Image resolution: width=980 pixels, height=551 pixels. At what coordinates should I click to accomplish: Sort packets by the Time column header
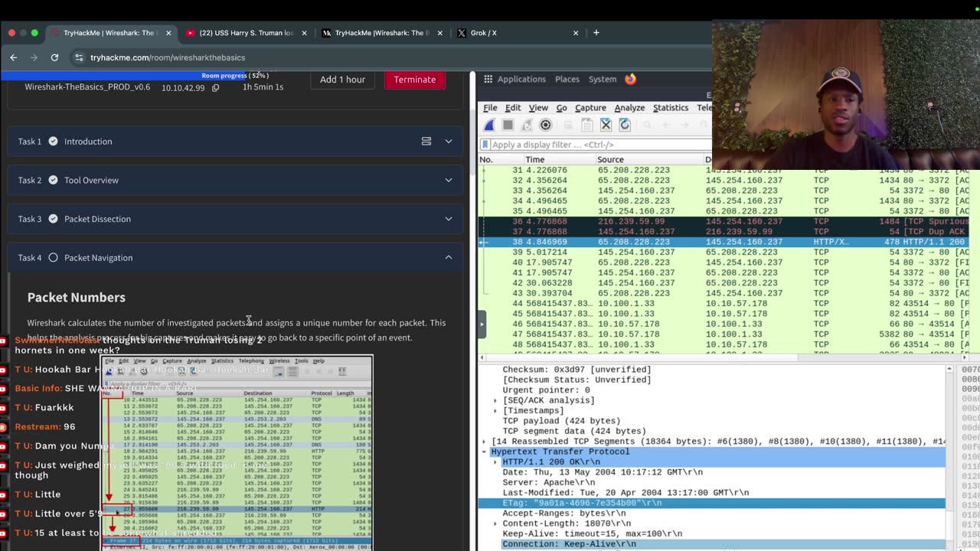[x=560, y=160]
